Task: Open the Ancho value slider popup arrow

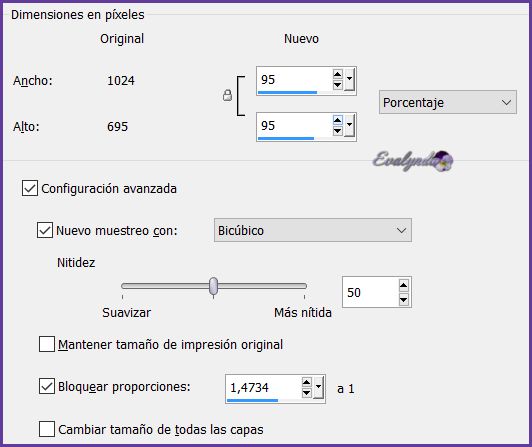Action: [349, 80]
